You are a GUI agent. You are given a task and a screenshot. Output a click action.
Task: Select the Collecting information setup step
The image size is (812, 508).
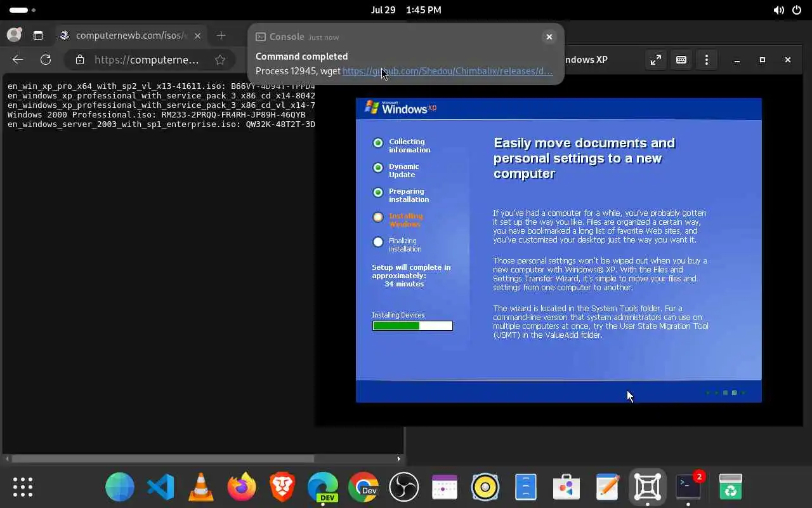point(402,145)
